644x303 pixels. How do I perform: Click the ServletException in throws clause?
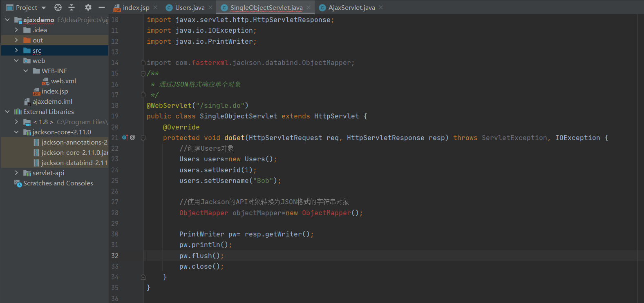click(514, 138)
